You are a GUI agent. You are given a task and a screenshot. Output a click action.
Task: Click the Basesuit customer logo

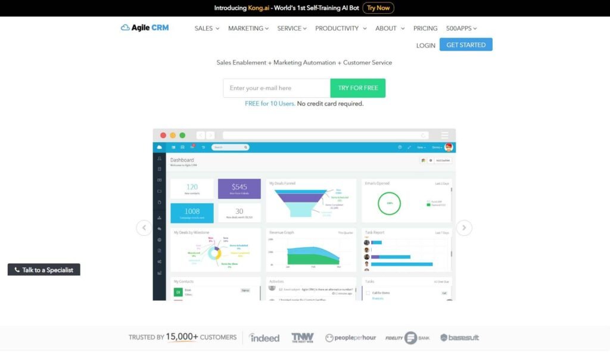[459, 338]
